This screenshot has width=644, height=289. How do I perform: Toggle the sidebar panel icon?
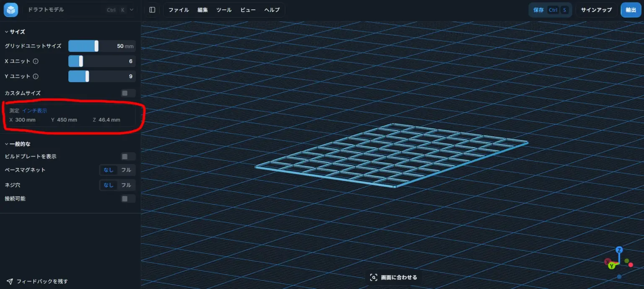(152, 9)
